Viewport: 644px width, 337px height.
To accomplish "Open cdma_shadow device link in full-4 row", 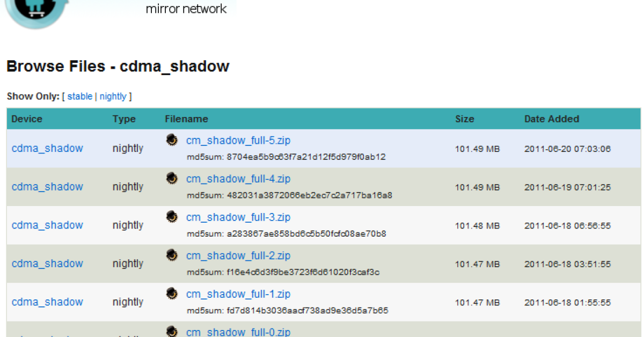I will tap(47, 187).
